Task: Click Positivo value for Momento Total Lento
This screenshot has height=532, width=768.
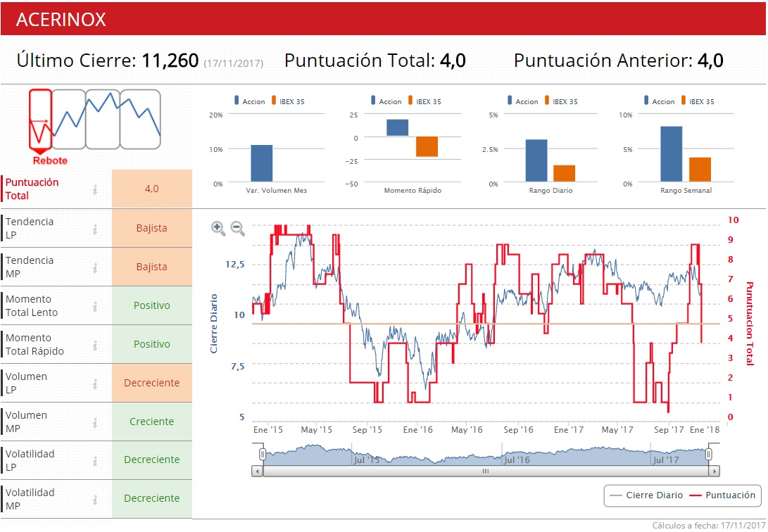Action: [x=152, y=305]
